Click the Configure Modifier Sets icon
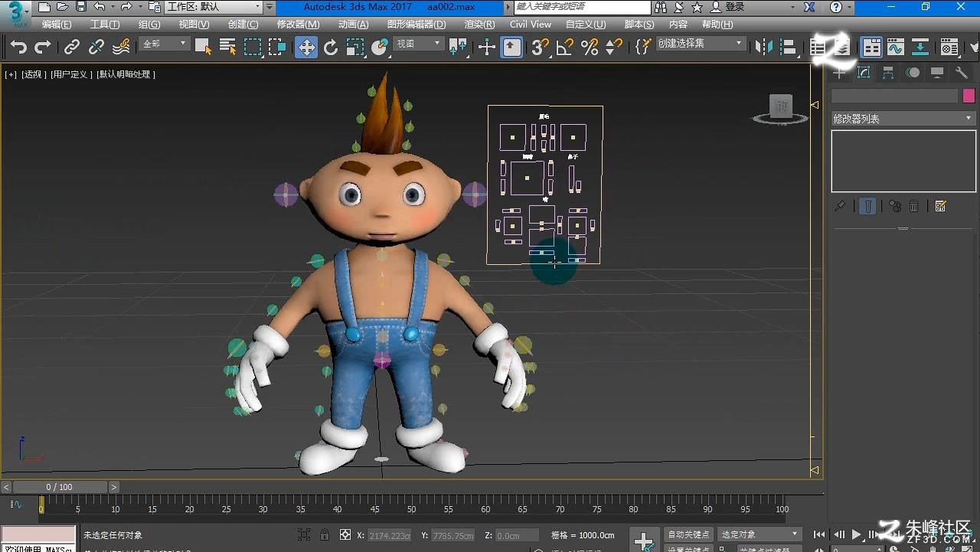The image size is (980, 552). pos(941,206)
